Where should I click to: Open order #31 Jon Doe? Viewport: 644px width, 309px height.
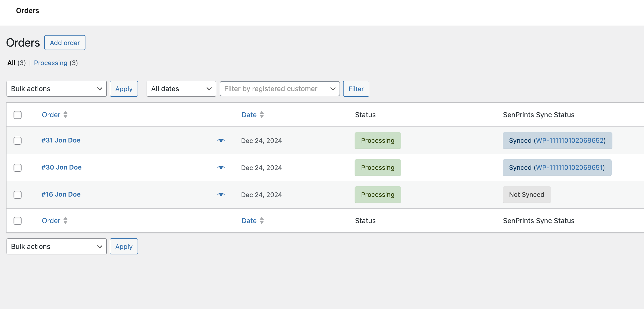(61, 140)
